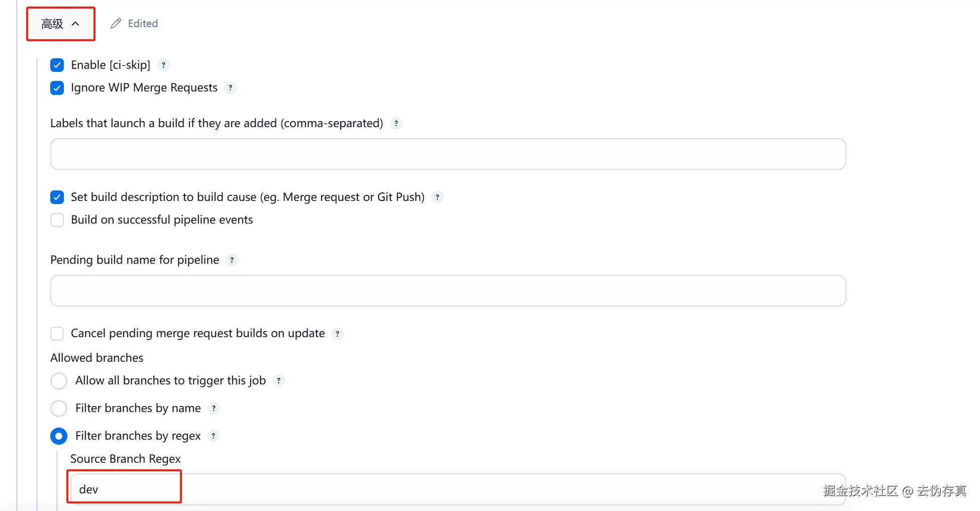Show help for Allow all branches option
Viewport: 980px width, 511px height.
pyautogui.click(x=278, y=381)
